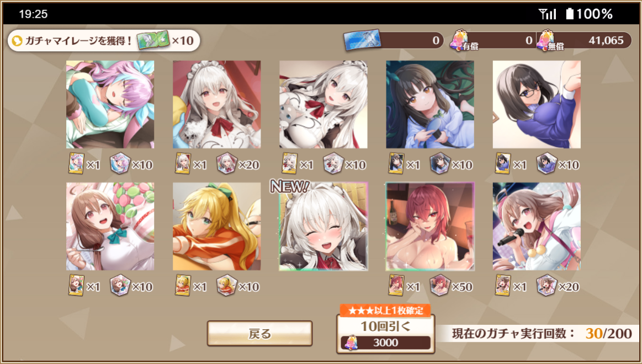
Task: Select the brown-haired girl with macarons card
Action: [110, 227]
